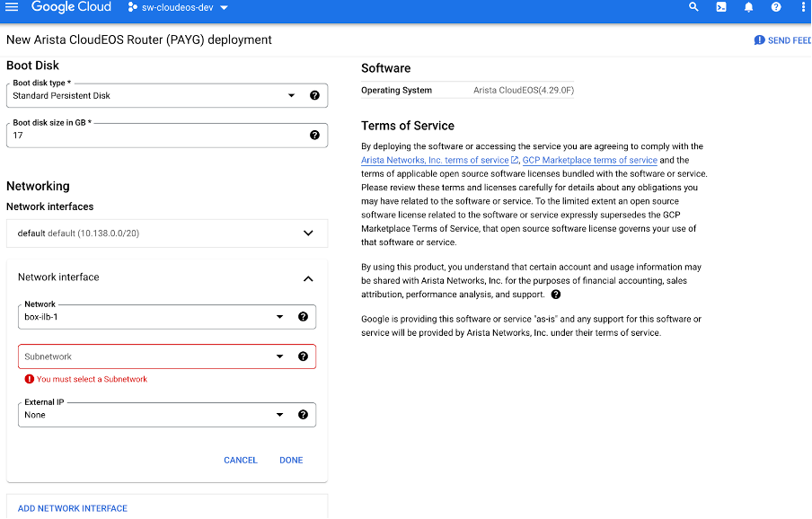812x519 pixels.
Task: Click CANCEL in Network interface panel
Action: [241, 460]
